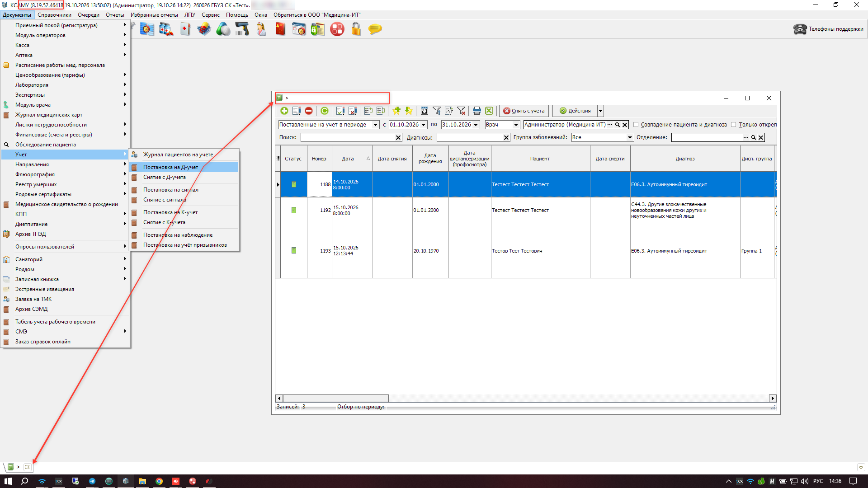868x488 pixels.
Task: Click the shopping basket with pills icon
Action: click(203, 29)
